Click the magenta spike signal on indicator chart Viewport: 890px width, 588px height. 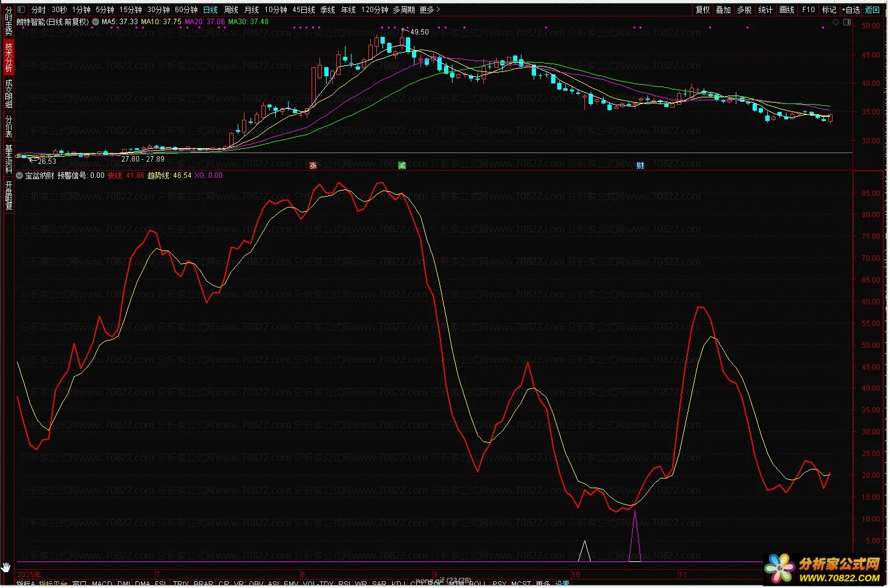pyautogui.click(x=635, y=535)
